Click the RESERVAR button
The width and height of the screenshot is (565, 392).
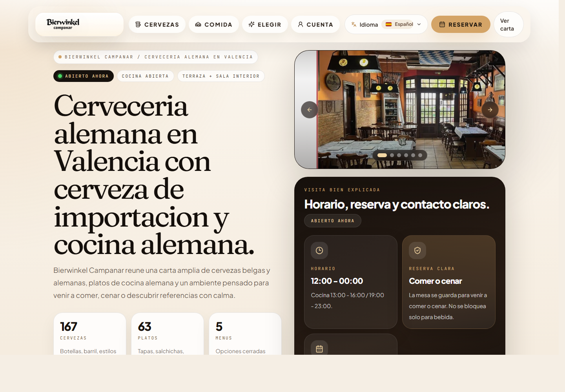pos(461,24)
